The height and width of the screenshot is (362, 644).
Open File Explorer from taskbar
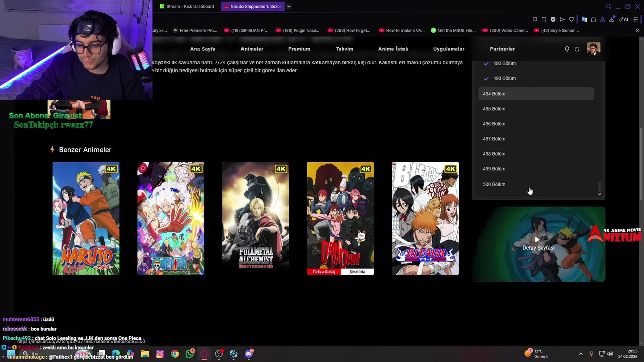click(145, 354)
